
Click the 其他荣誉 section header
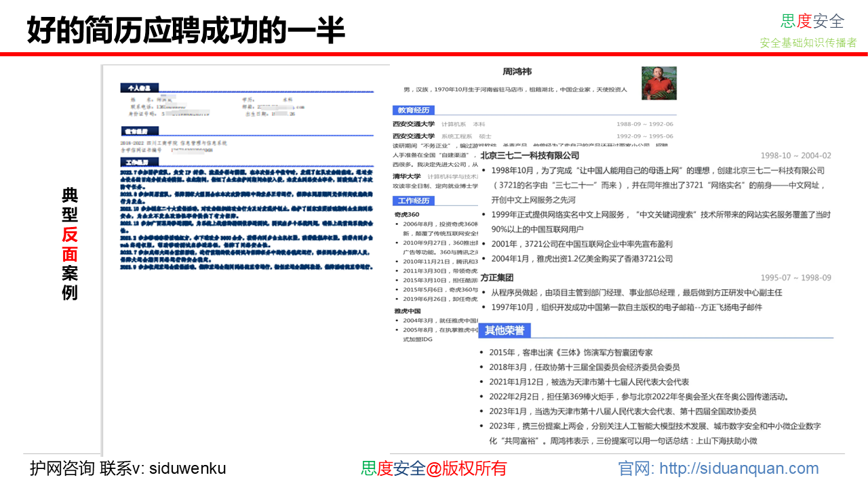pyautogui.click(x=505, y=330)
